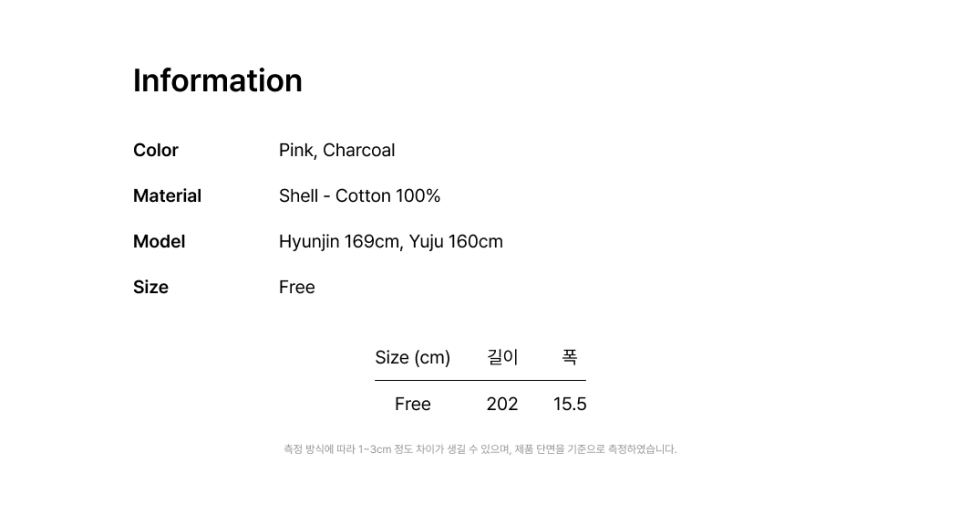Select the Material label

coord(167,196)
